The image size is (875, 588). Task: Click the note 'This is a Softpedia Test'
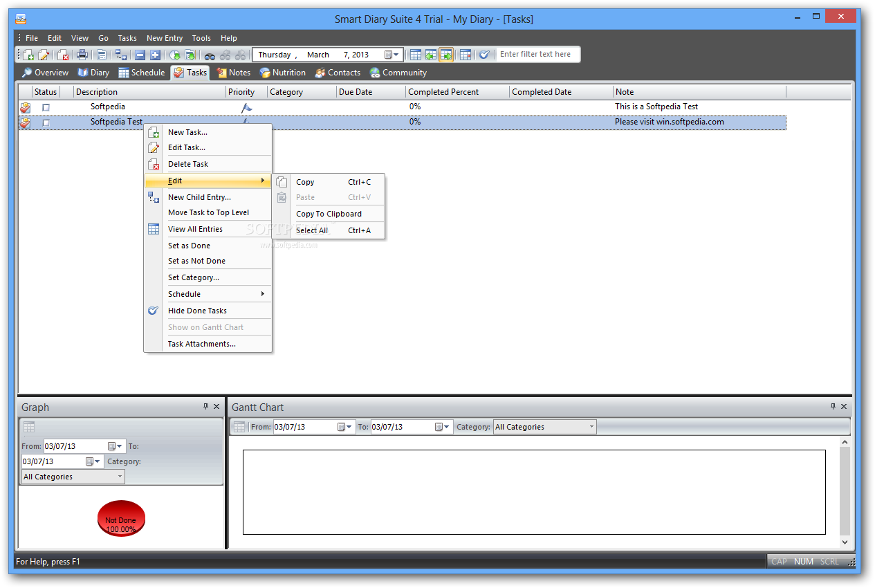[x=656, y=107]
